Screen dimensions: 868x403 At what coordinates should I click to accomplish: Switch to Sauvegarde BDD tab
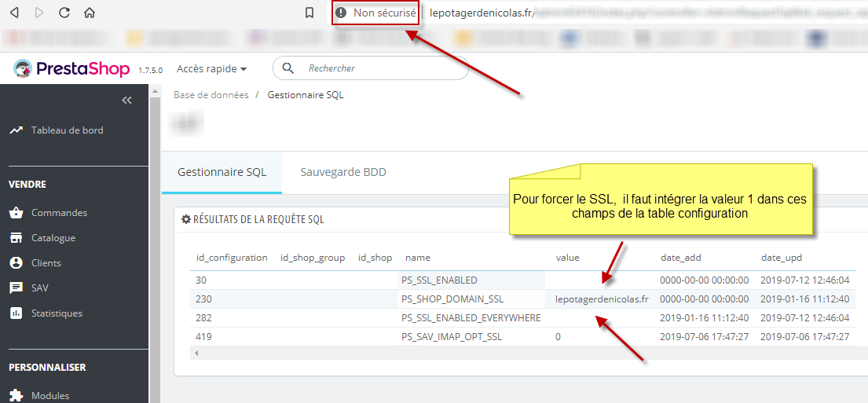(x=343, y=172)
